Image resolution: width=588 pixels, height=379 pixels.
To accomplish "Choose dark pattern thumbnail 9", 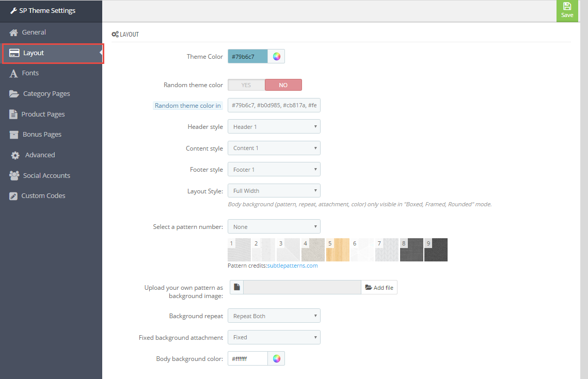I will click(x=436, y=250).
